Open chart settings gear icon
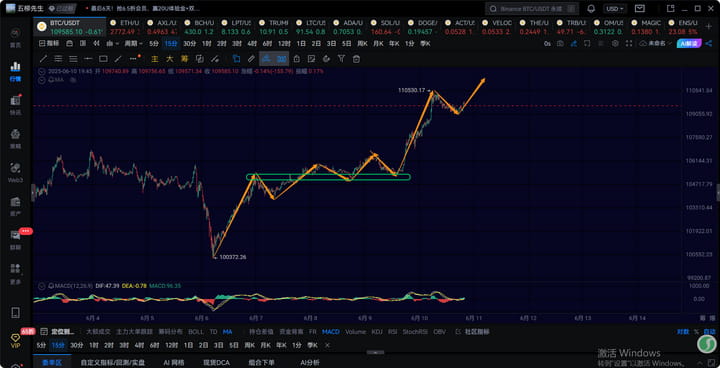The height and width of the screenshot is (368, 720). (x=615, y=43)
